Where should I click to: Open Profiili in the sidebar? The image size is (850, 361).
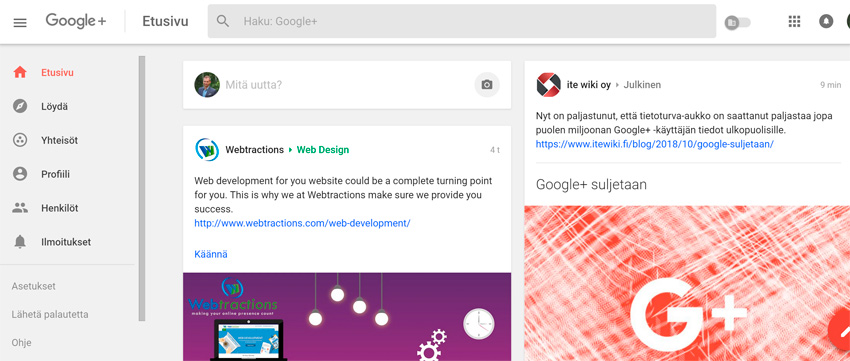[x=56, y=175]
